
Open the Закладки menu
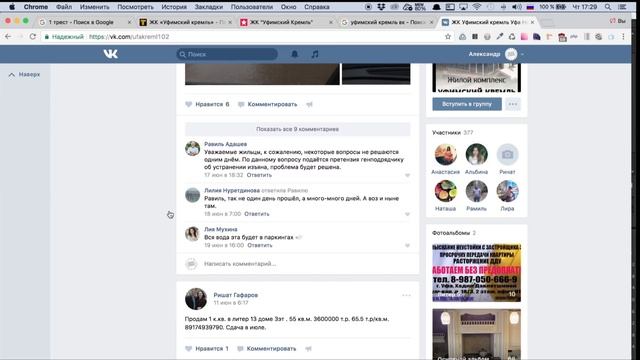[209, 7]
